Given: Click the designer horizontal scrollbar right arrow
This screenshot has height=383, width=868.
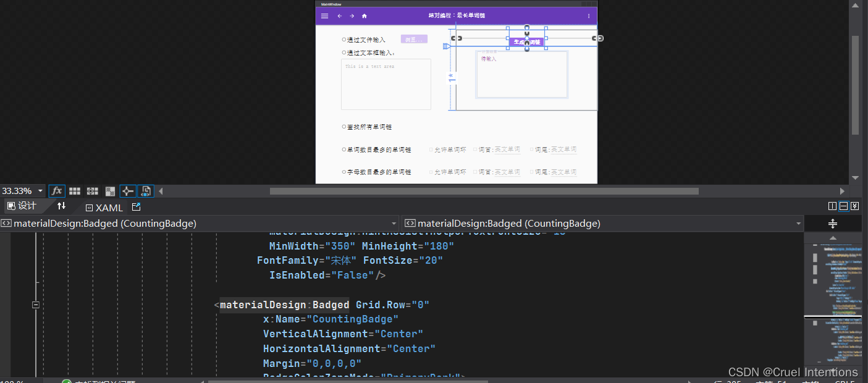Looking at the screenshot, I should tap(841, 191).
